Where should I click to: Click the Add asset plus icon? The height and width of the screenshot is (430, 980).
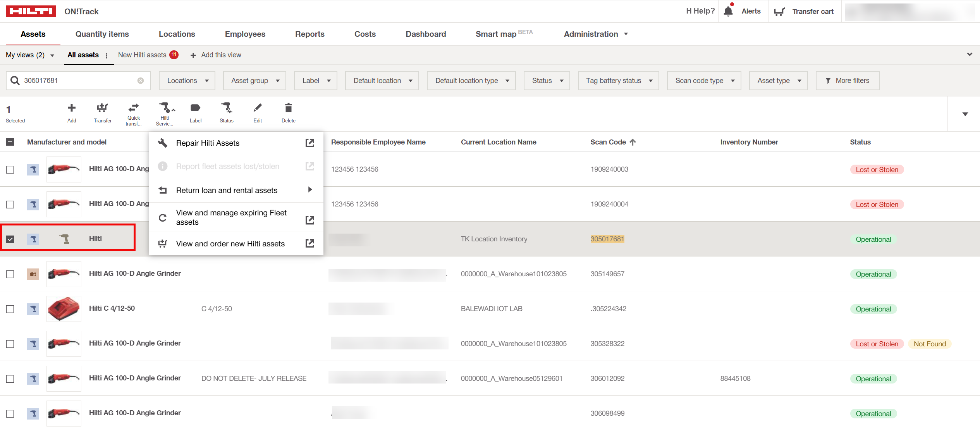72,108
